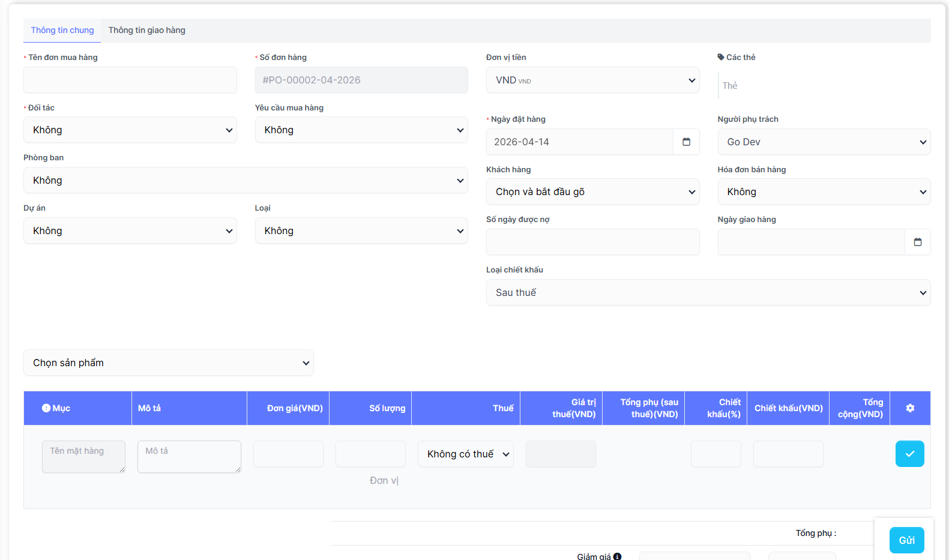Select the Thông tin chung tab
This screenshot has height=560, width=949.
[62, 30]
